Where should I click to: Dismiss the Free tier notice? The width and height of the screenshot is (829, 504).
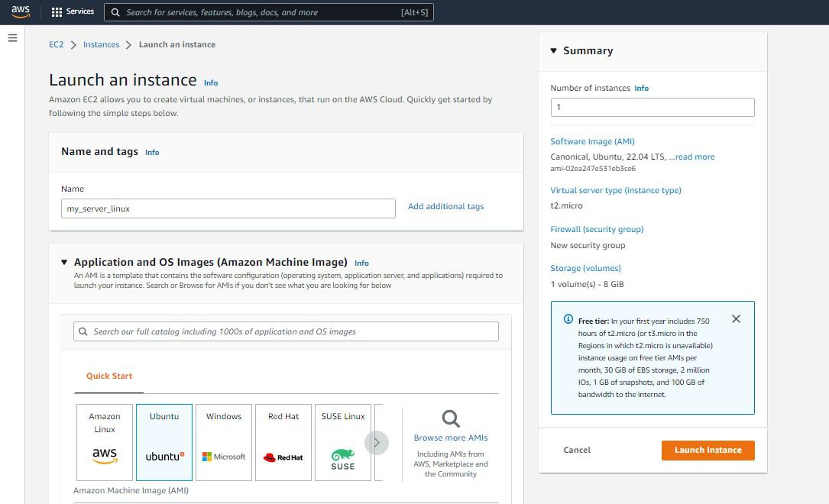coord(736,319)
